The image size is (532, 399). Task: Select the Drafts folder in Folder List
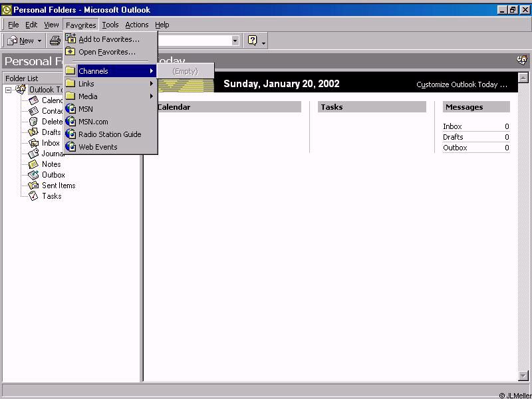point(51,132)
